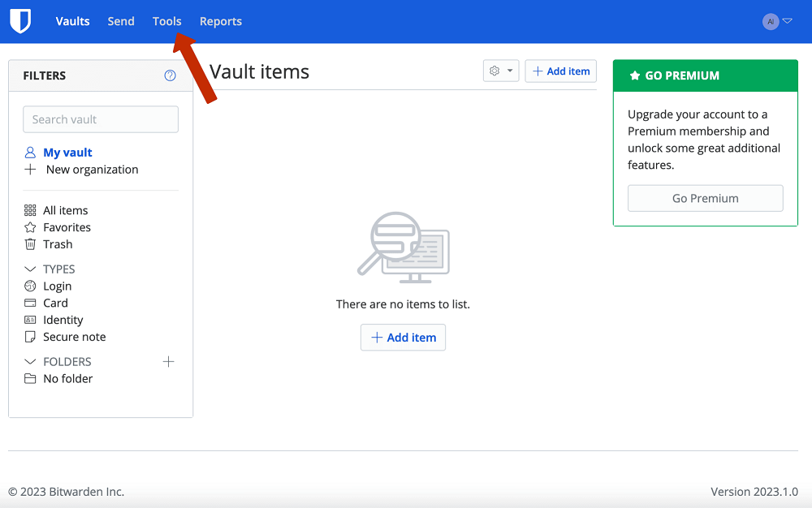Click the All items grid icon

(x=30, y=210)
